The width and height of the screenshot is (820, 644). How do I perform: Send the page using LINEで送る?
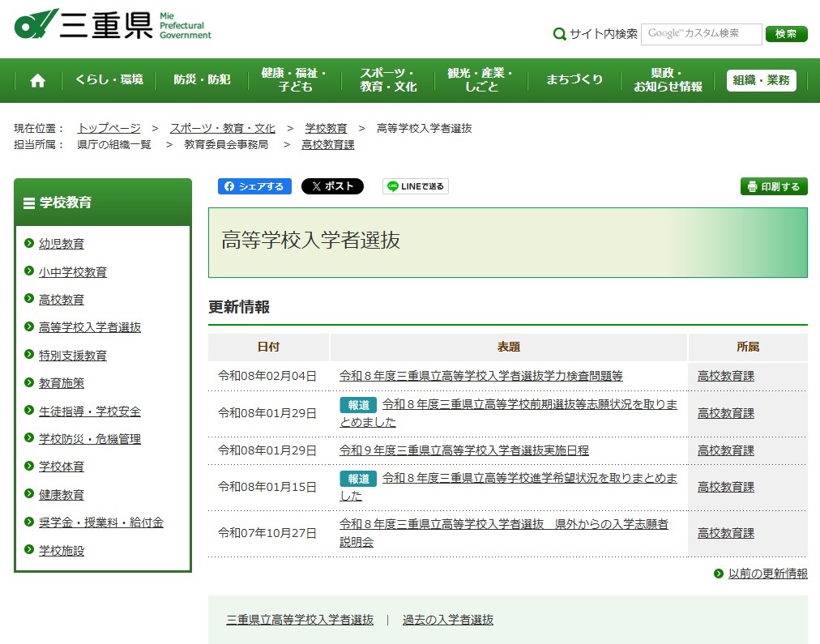[415, 186]
